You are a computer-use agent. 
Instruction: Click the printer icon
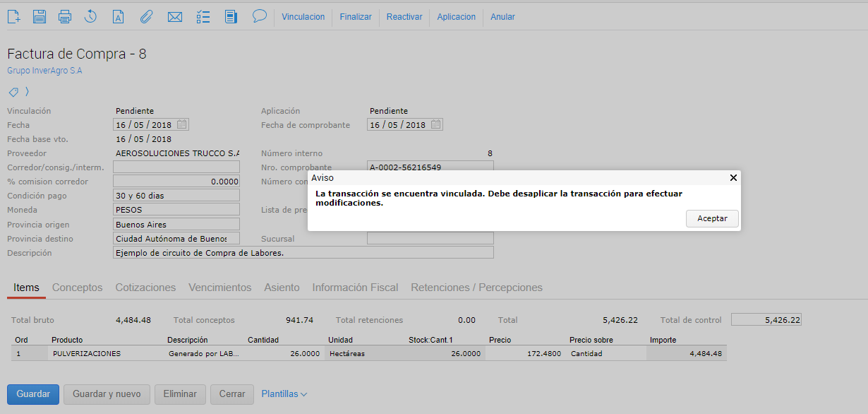click(x=65, y=16)
